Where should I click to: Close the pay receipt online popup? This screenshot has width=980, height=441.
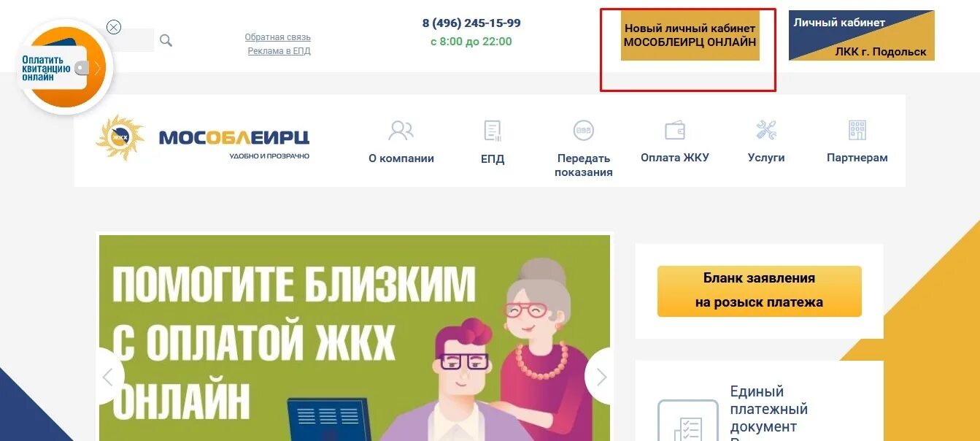point(114,27)
